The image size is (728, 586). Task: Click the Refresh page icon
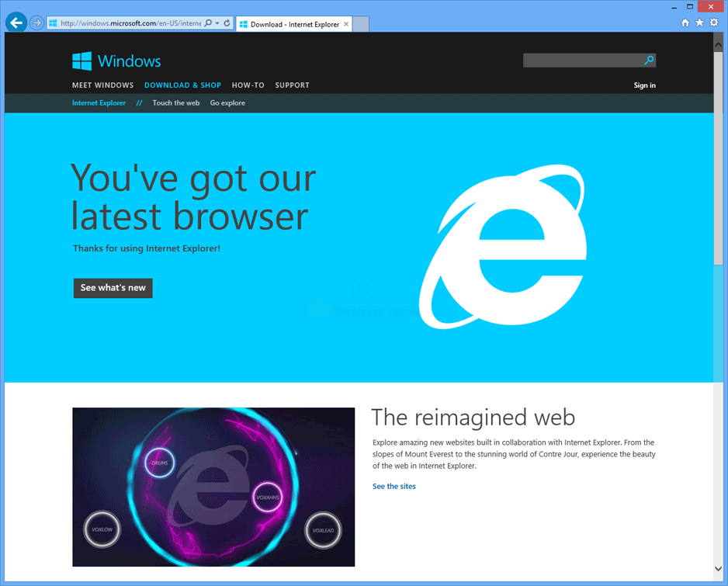click(x=227, y=23)
